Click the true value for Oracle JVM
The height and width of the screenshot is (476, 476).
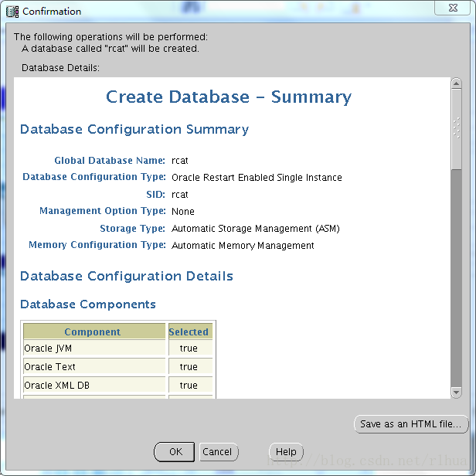click(x=190, y=348)
